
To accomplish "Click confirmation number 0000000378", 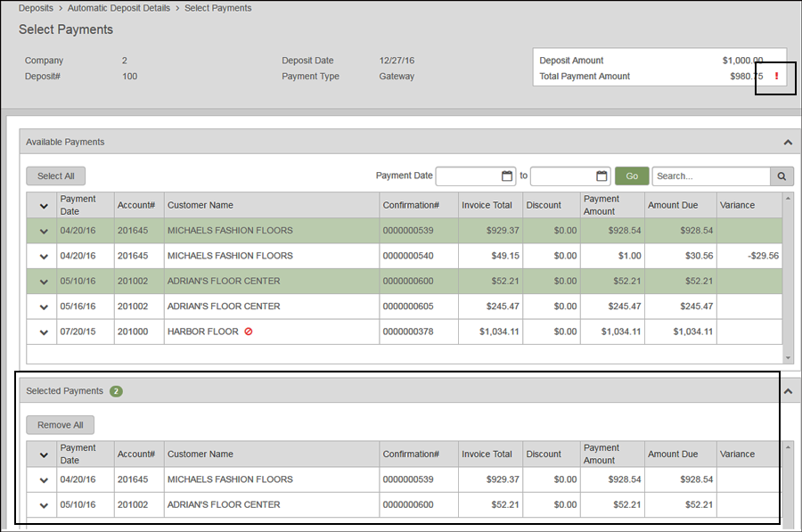I will pyautogui.click(x=407, y=331).
